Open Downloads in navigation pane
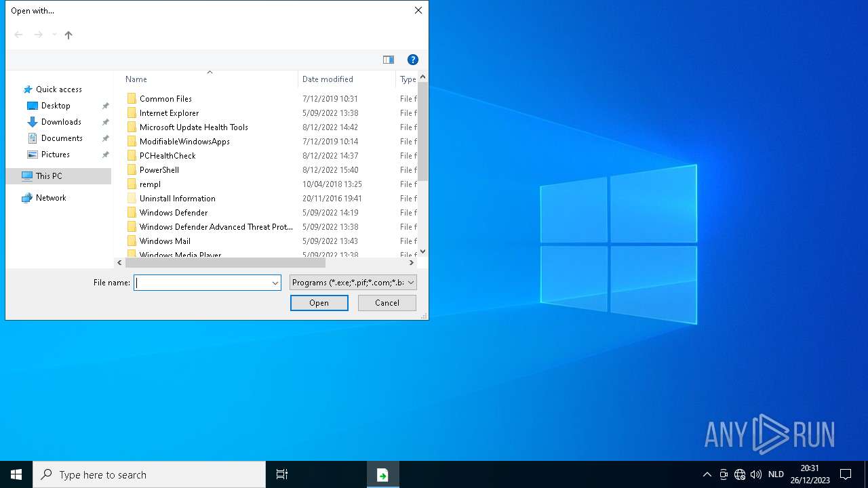The width and height of the screenshot is (868, 488). [x=61, y=122]
